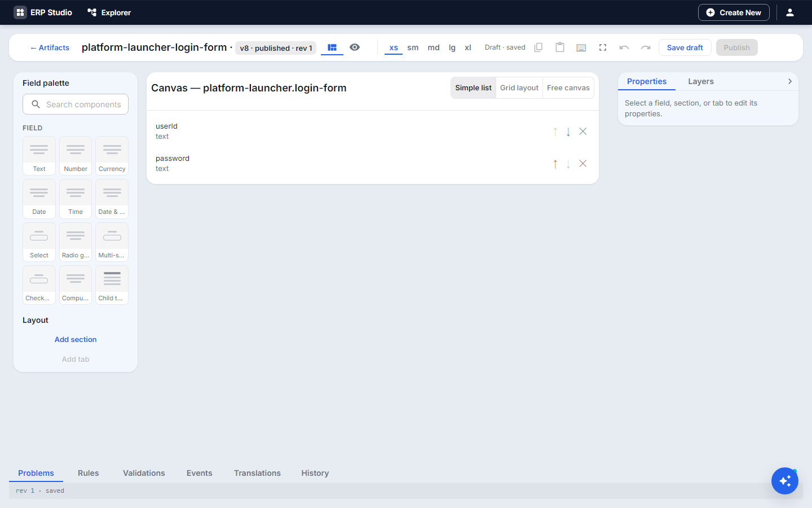This screenshot has height=508, width=812.
Task: Redo the last change
Action: pyautogui.click(x=646, y=47)
